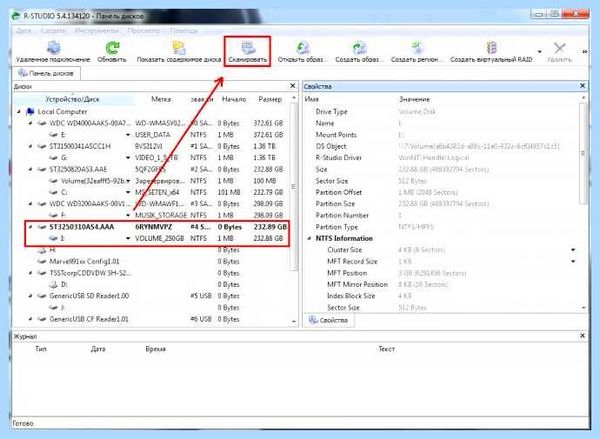Click the DVD drive D: icon
This screenshot has height=439, width=600.
pos(54,284)
